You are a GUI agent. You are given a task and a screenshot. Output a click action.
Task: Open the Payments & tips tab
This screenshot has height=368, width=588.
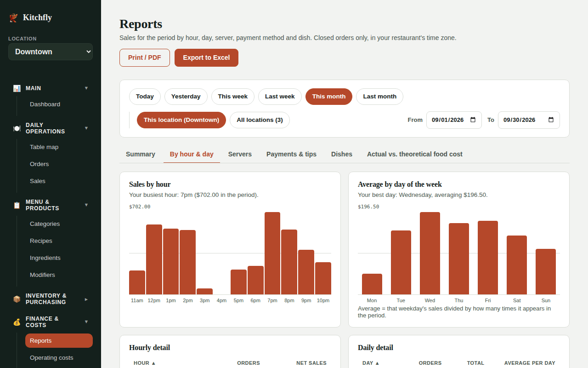291,154
